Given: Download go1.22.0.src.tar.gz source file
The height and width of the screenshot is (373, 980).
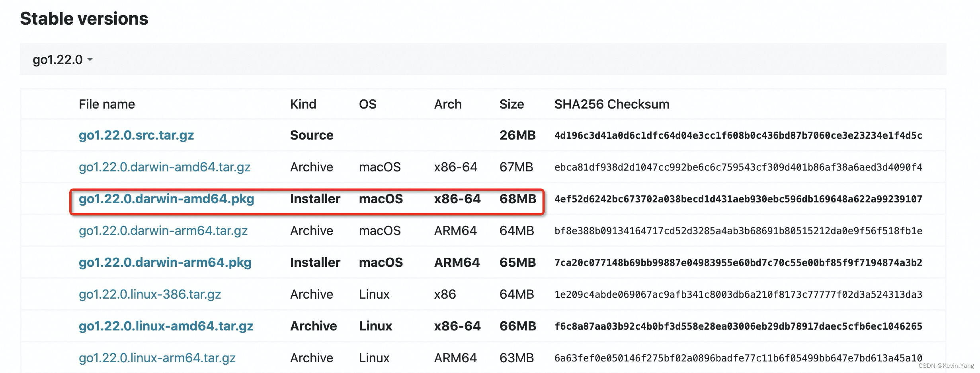Looking at the screenshot, I should [x=136, y=135].
